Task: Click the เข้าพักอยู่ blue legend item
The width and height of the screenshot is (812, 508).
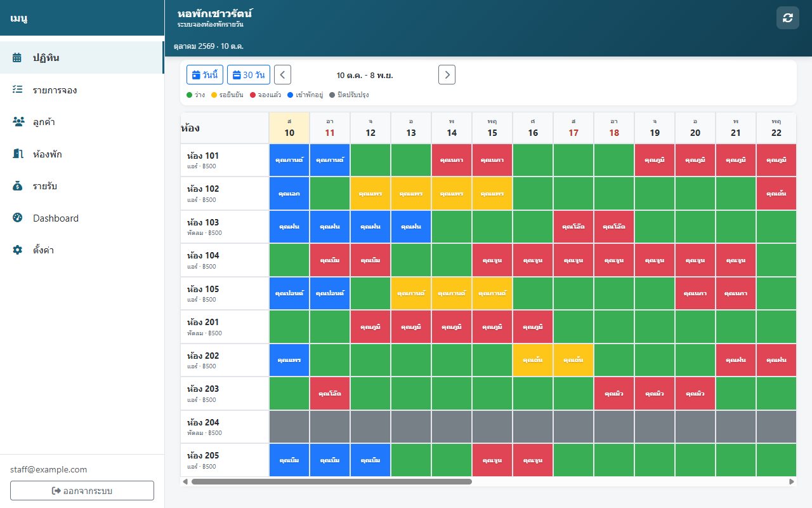Action: pos(305,95)
